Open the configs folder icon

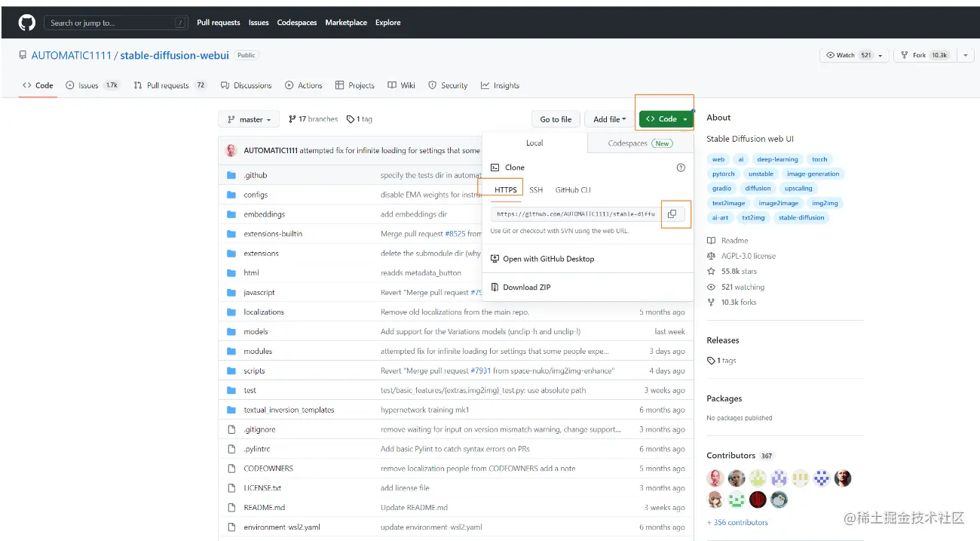(x=231, y=195)
